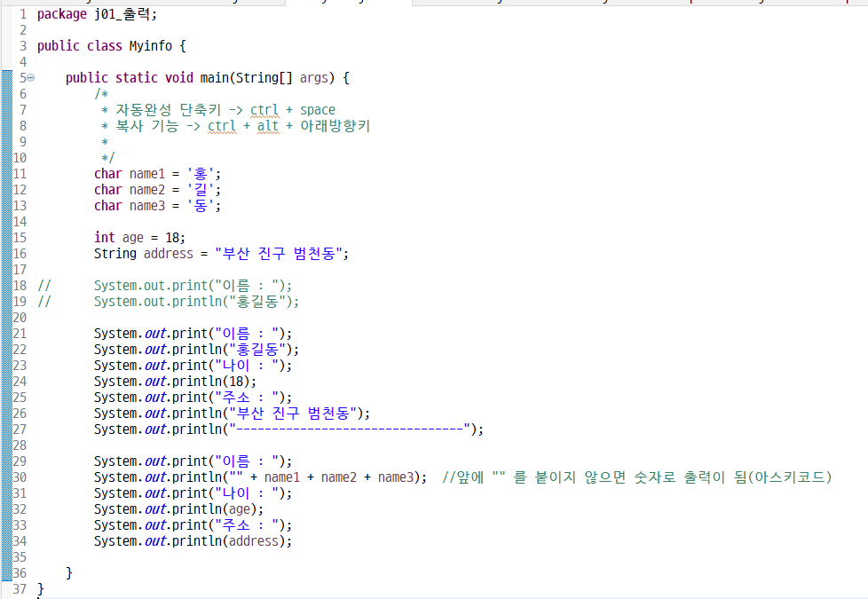Viewport: 868px width, 599px height.
Task: Click the comment end "*/" on line 10
Action: pos(108,158)
